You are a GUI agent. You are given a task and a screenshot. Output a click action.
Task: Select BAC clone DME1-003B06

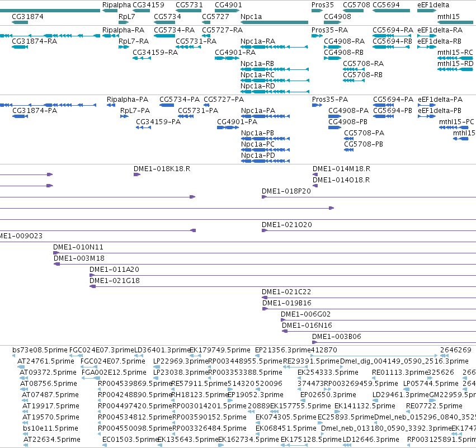336,337
